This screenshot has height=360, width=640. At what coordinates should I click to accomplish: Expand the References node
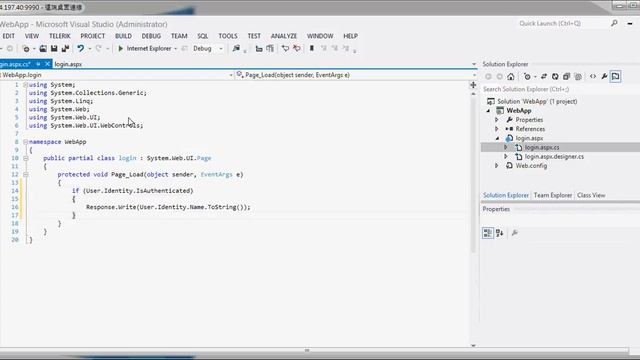(497, 129)
